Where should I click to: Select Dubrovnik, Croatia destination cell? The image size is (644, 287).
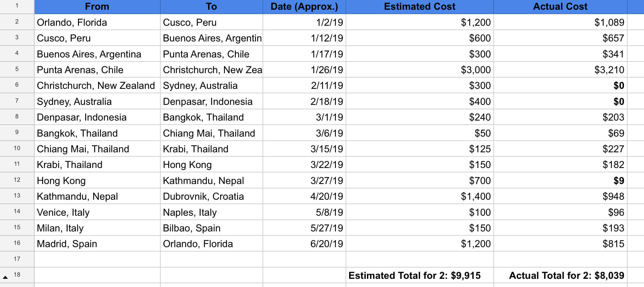(211, 196)
